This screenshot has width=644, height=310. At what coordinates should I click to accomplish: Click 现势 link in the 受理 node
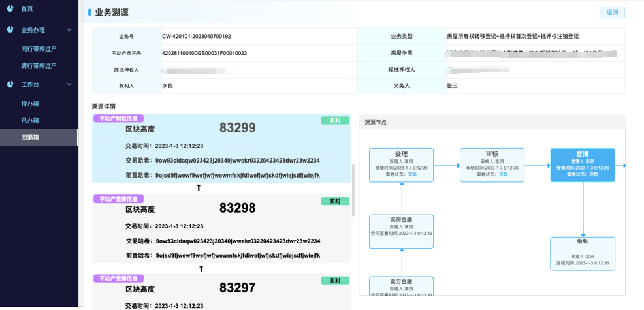(x=412, y=174)
